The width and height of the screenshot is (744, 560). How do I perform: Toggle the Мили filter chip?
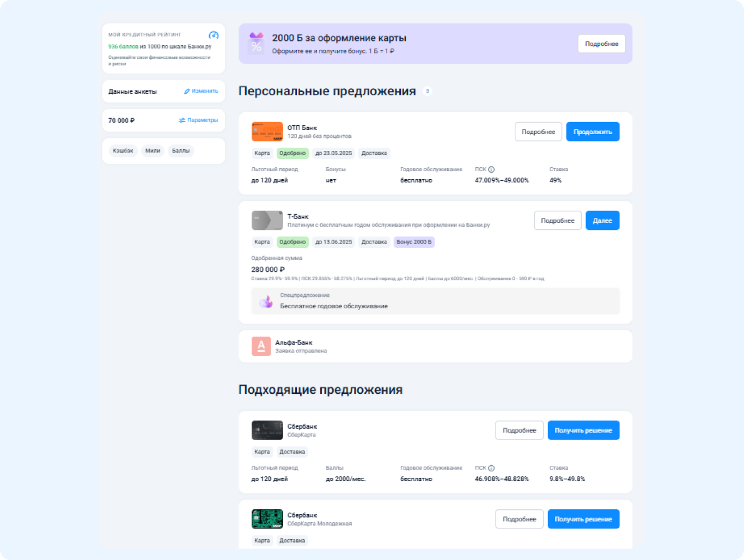tap(153, 151)
